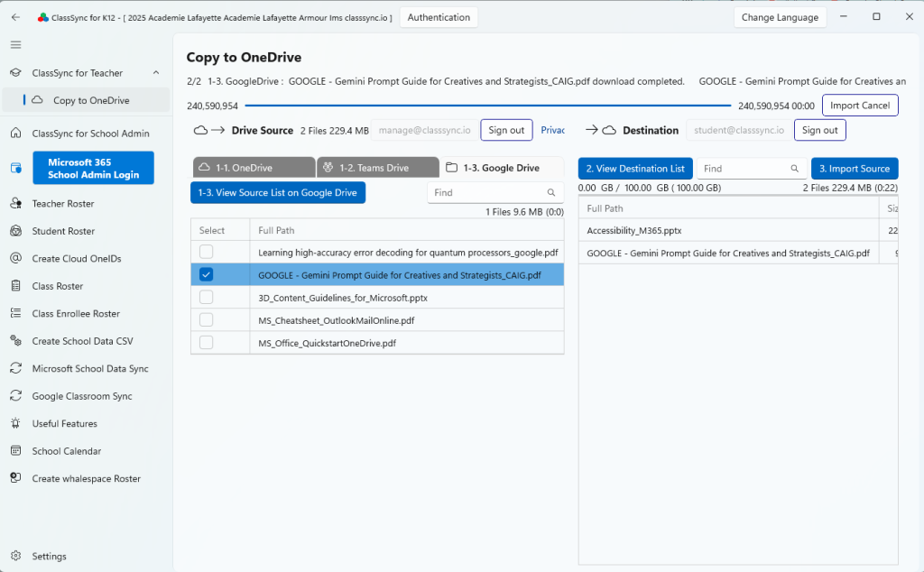
Task: Click 2. View Destination List button
Action: [635, 169]
